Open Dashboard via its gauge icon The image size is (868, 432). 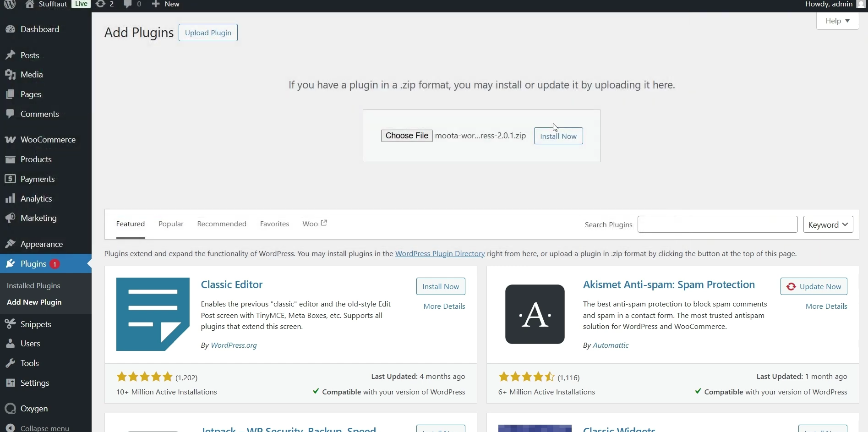[x=10, y=29]
